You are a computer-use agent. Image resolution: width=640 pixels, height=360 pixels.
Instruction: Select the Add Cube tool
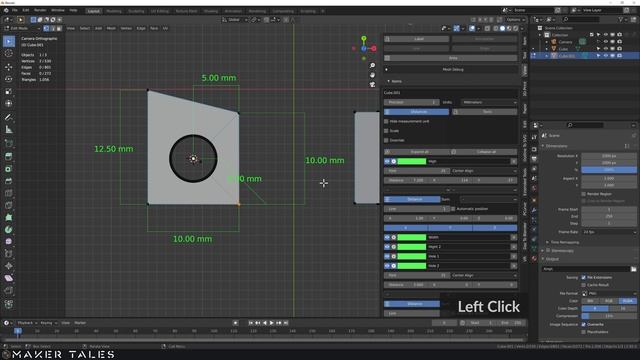[x=9, y=143]
